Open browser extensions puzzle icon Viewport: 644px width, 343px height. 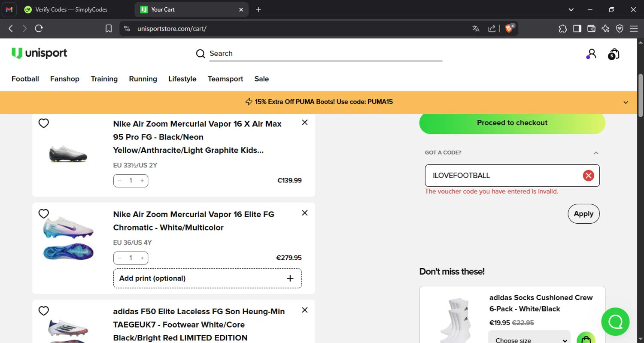(x=563, y=28)
